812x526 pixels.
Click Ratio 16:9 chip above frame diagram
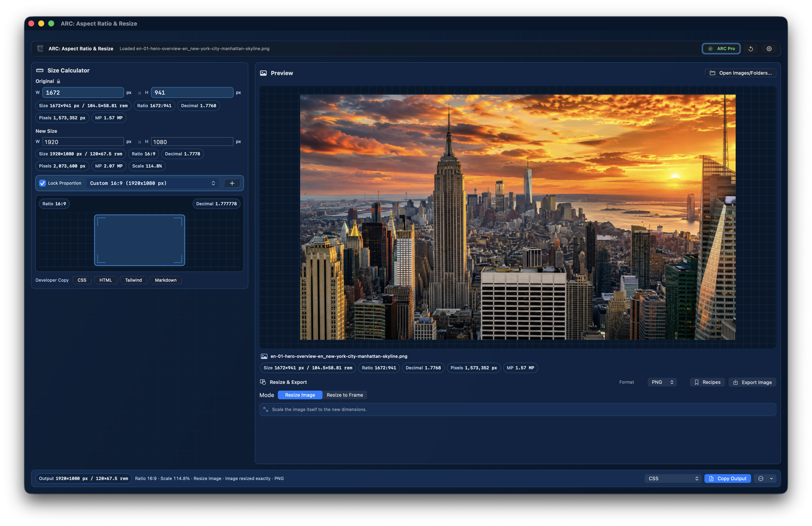54,204
